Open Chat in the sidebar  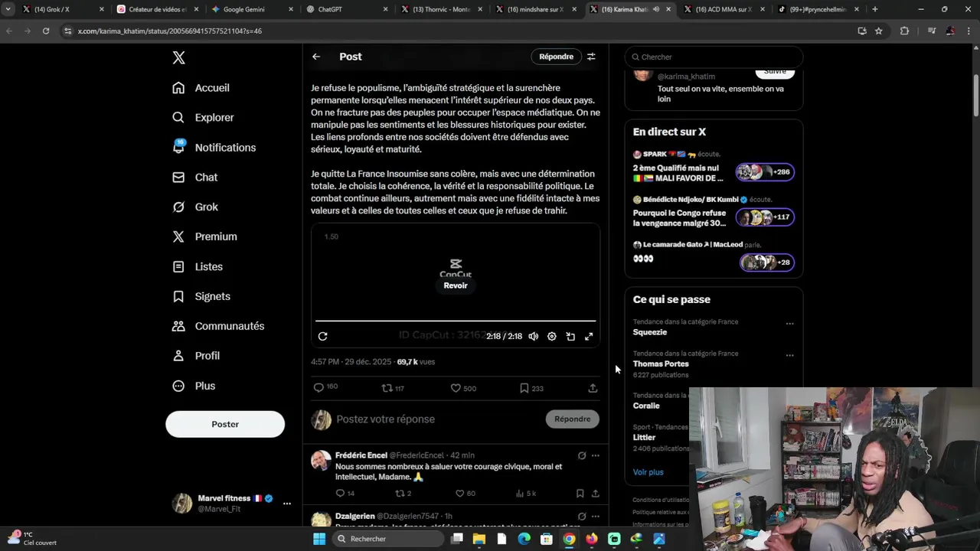(x=195, y=178)
